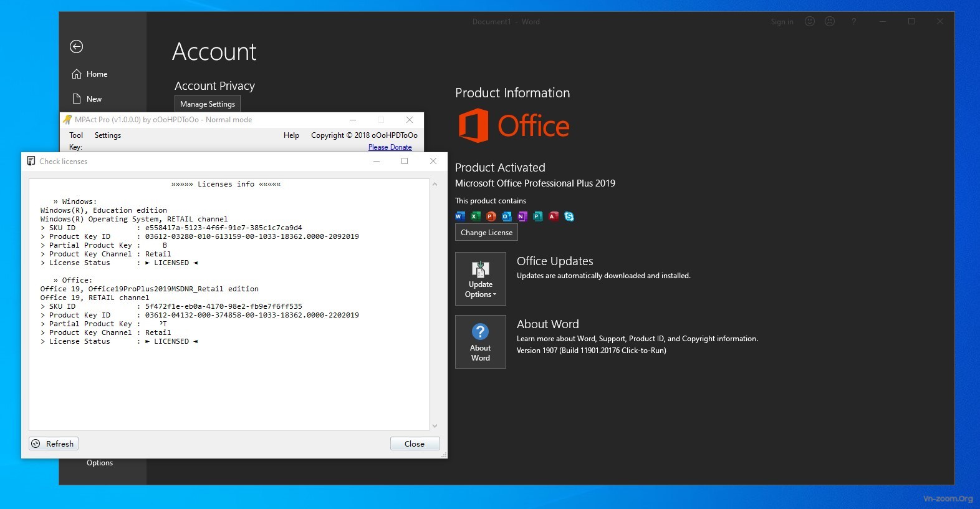Open the Settings menu in MPAct Pro
Viewport: 980px width, 509px height.
[x=108, y=135]
